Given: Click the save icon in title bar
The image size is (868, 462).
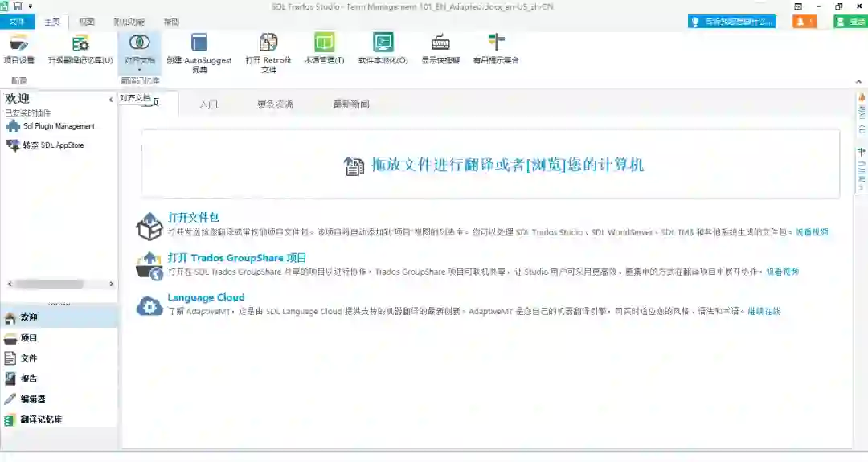Looking at the screenshot, I should [x=17, y=6].
